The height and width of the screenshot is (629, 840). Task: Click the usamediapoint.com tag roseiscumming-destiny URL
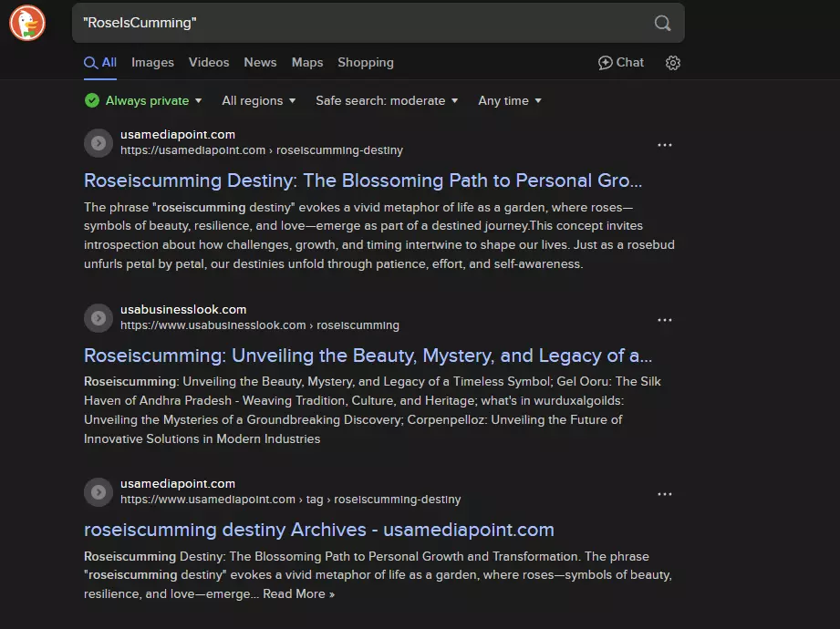click(290, 500)
